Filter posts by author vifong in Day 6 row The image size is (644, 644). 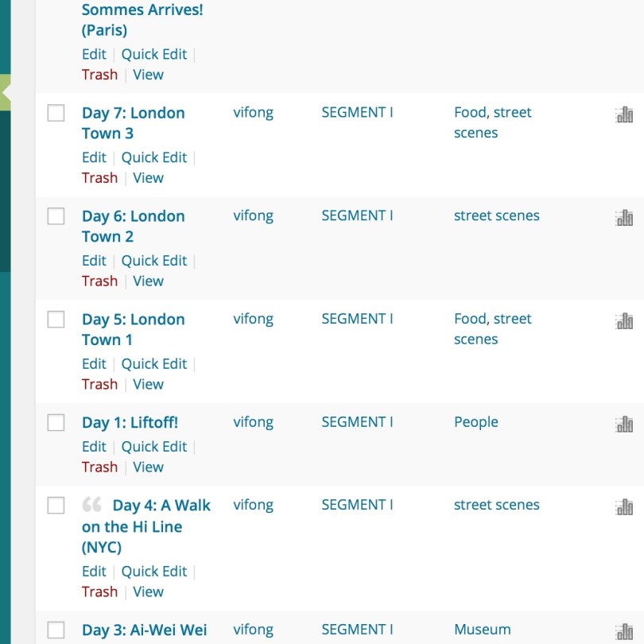tap(253, 215)
